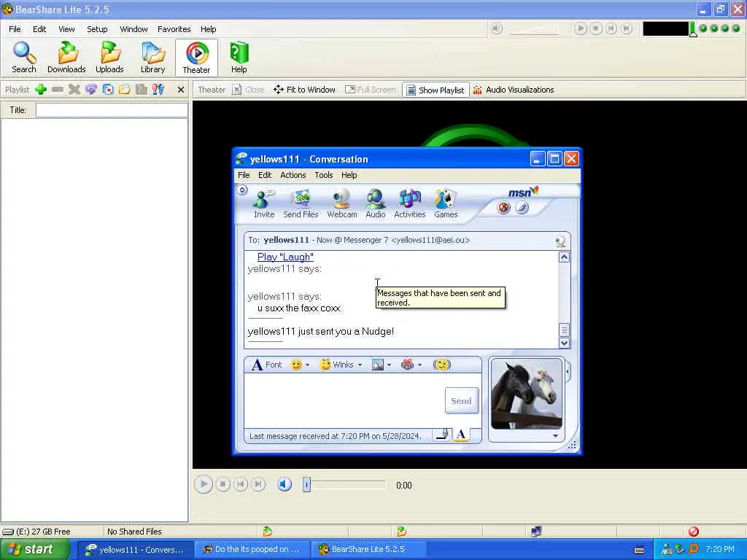
Task: Open the background image dropdown
Action: pyautogui.click(x=390, y=365)
